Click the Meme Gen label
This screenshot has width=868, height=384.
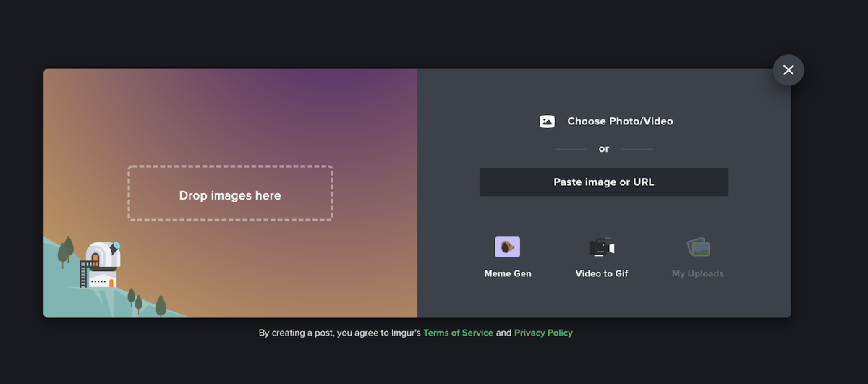point(508,273)
